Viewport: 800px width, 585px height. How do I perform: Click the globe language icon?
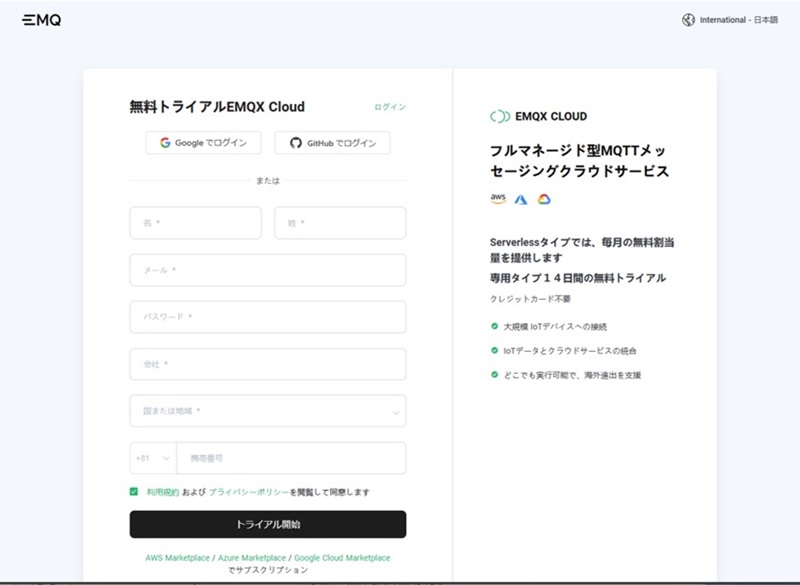coord(688,20)
